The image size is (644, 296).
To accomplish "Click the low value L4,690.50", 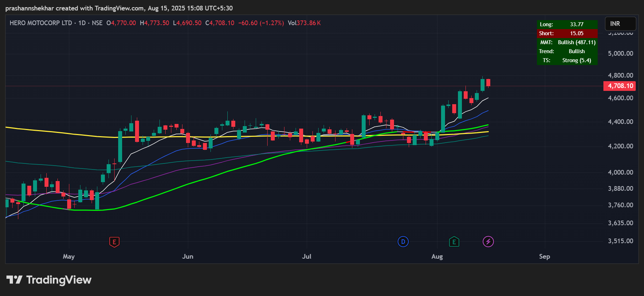I will (187, 23).
